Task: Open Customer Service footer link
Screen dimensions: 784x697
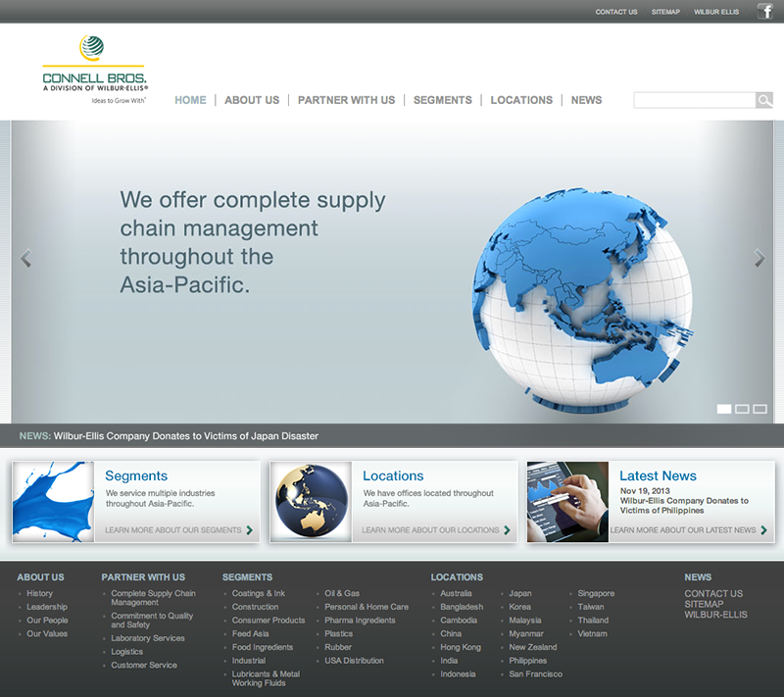Action: pos(144,666)
